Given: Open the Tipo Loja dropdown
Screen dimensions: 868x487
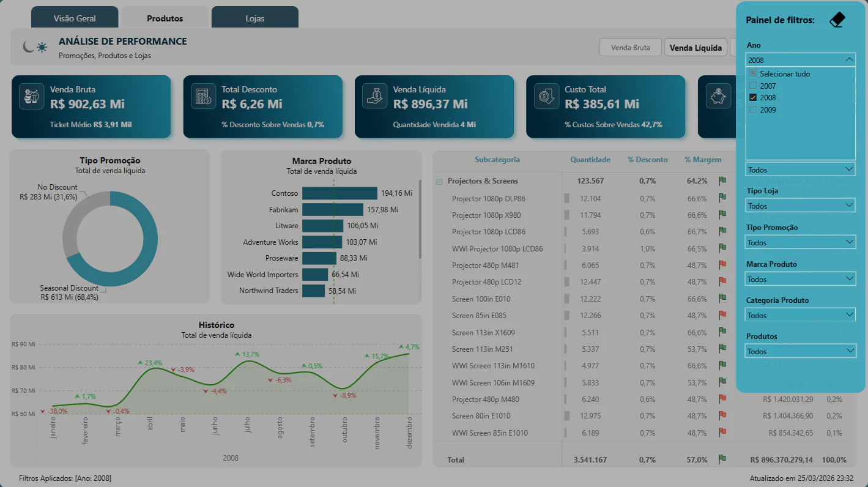Looking at the screenshot, I should pos(800,206).
